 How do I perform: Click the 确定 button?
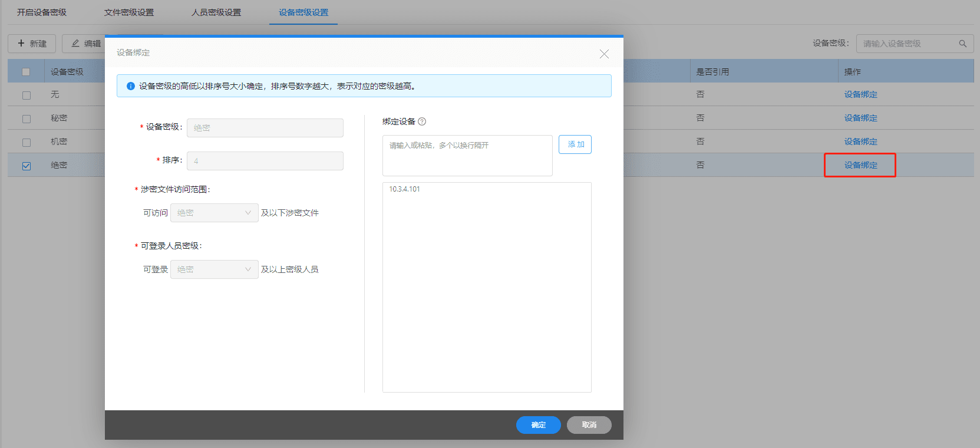[x=539, y=425]
